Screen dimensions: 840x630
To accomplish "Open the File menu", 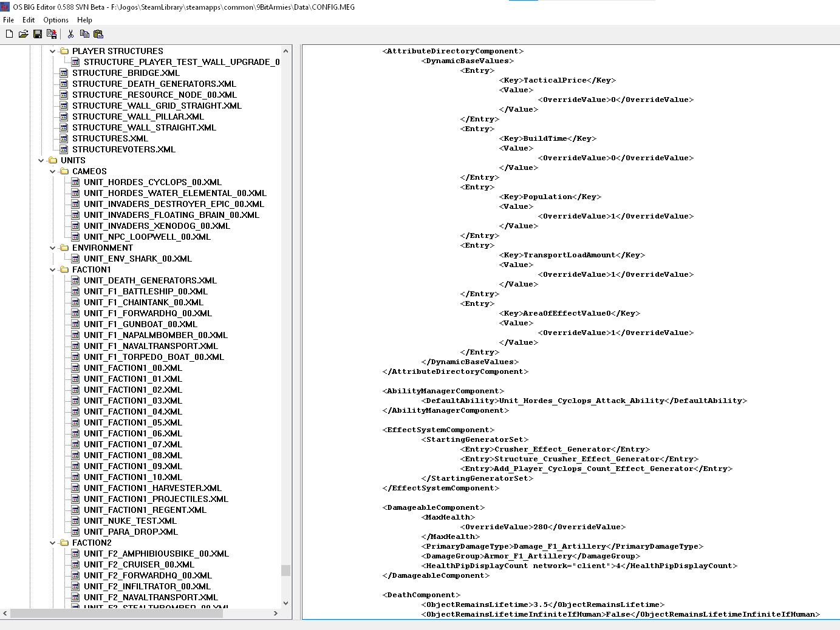I will [x=9, y=20].
